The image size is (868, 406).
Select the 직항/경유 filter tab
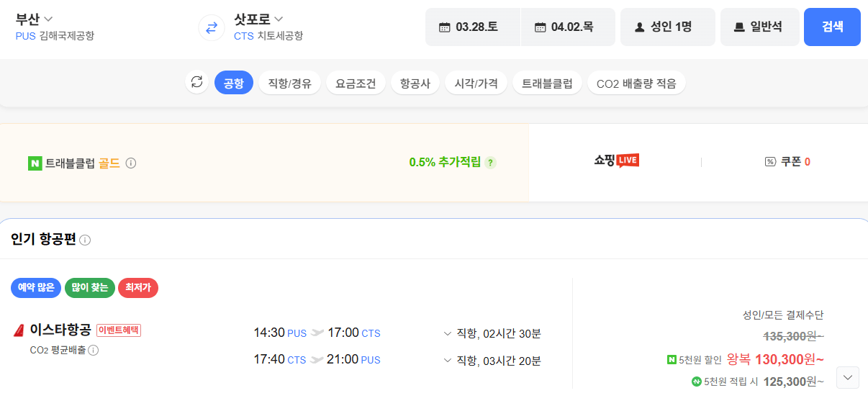290,84
